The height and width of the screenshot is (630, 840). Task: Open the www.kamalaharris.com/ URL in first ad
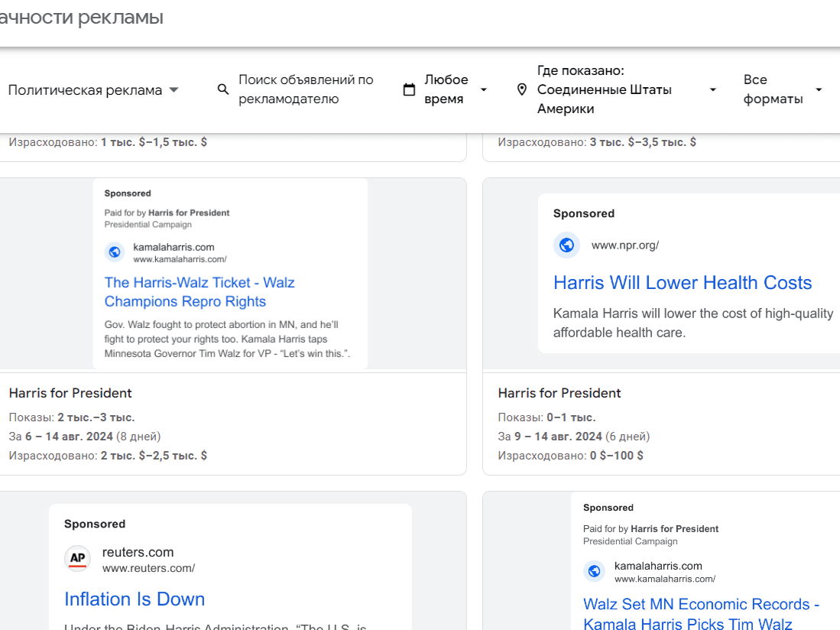[180, 259]
